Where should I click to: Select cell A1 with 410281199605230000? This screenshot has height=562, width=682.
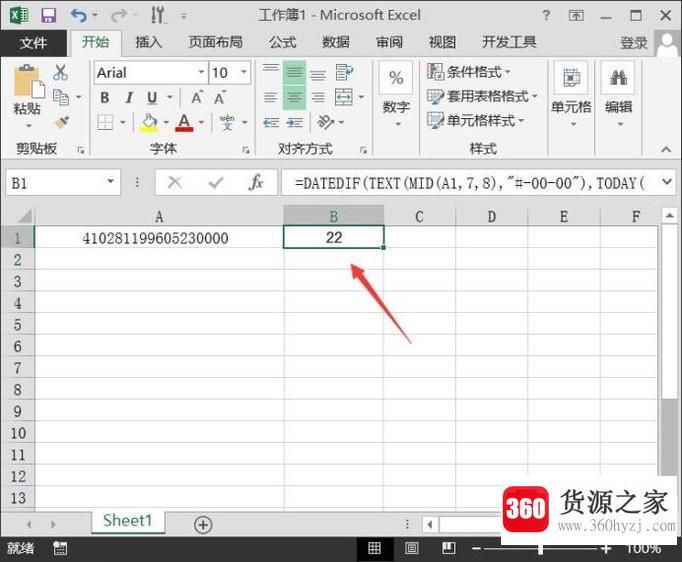(159, 238)
